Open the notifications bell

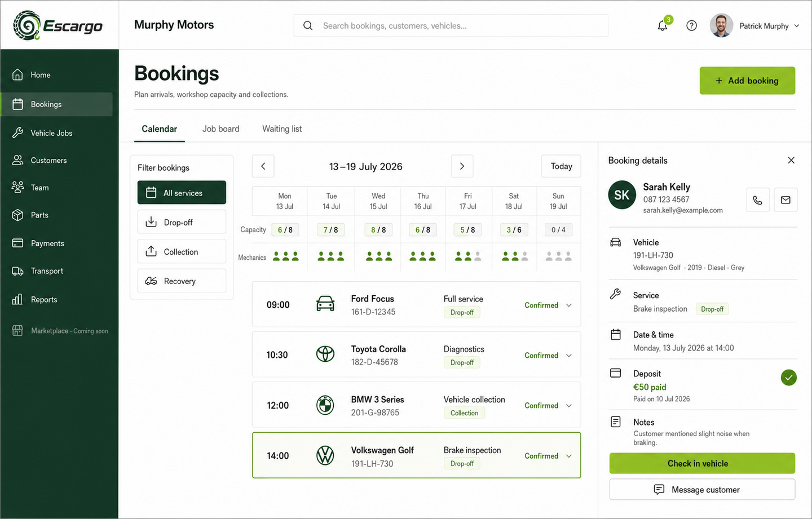663,26
